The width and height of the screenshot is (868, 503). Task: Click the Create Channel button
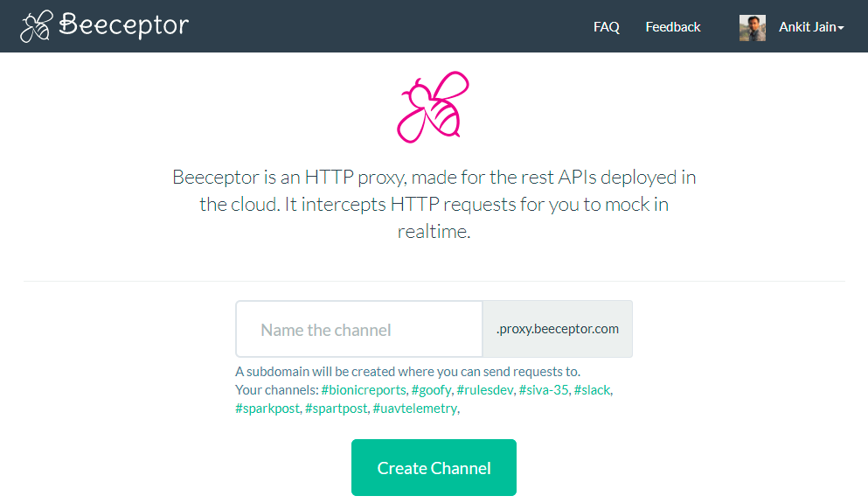tap(434, 467)
